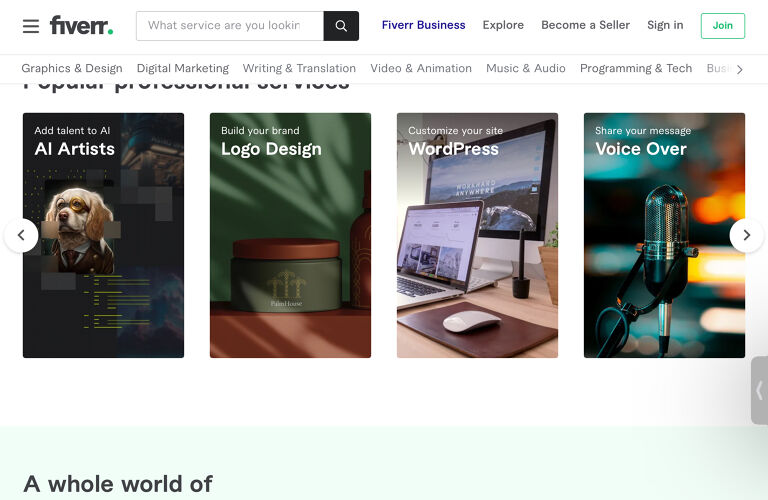The height and width of the screenshot is (500, 768).
Task: Click the search magnifier button
Action: pyautogui.click(x=341, y=26)
